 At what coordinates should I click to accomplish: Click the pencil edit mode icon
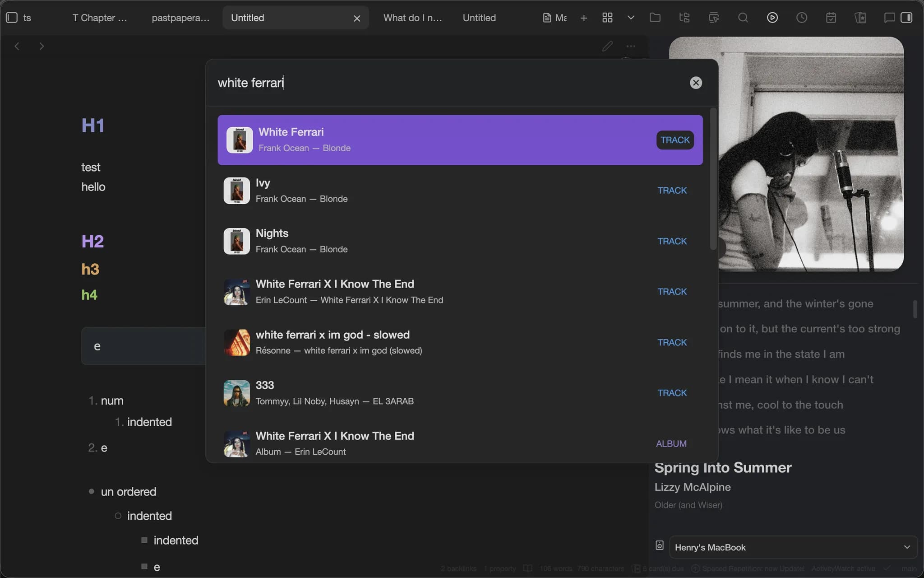(607, 46)
